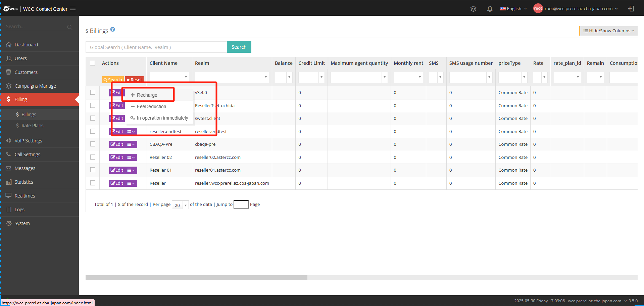Check the v3.4.0 row checkbox
644x306 pixels.
(x=93, y=92)
